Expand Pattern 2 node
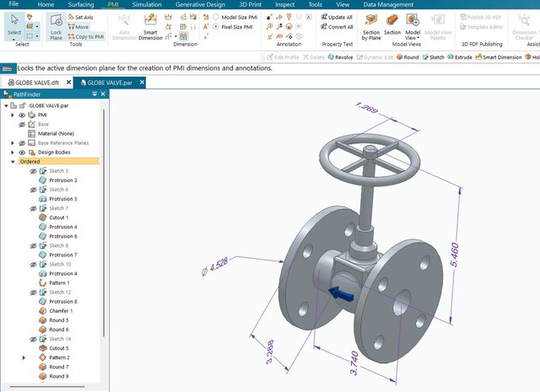Viewport: 540px width, 392px height. point(24,357)
